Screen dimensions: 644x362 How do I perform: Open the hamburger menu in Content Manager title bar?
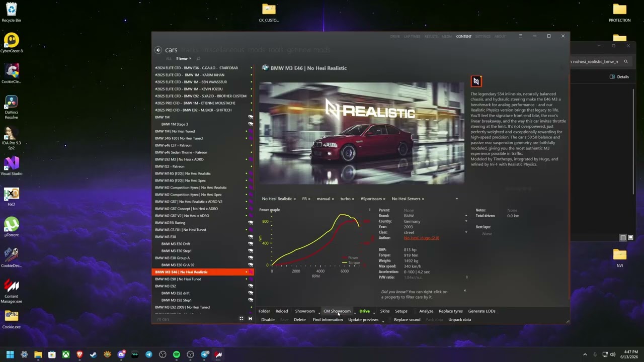click(x=520, y=36)
